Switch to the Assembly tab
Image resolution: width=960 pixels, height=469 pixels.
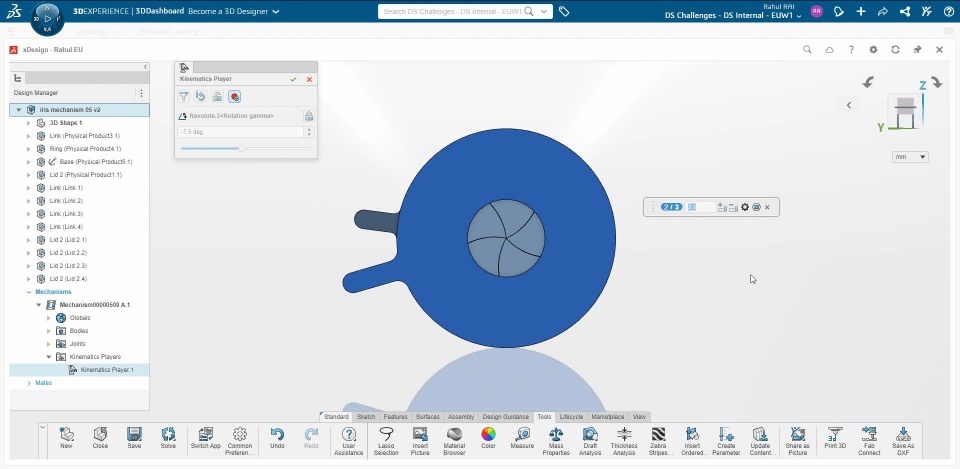click(x=461, y=416)
